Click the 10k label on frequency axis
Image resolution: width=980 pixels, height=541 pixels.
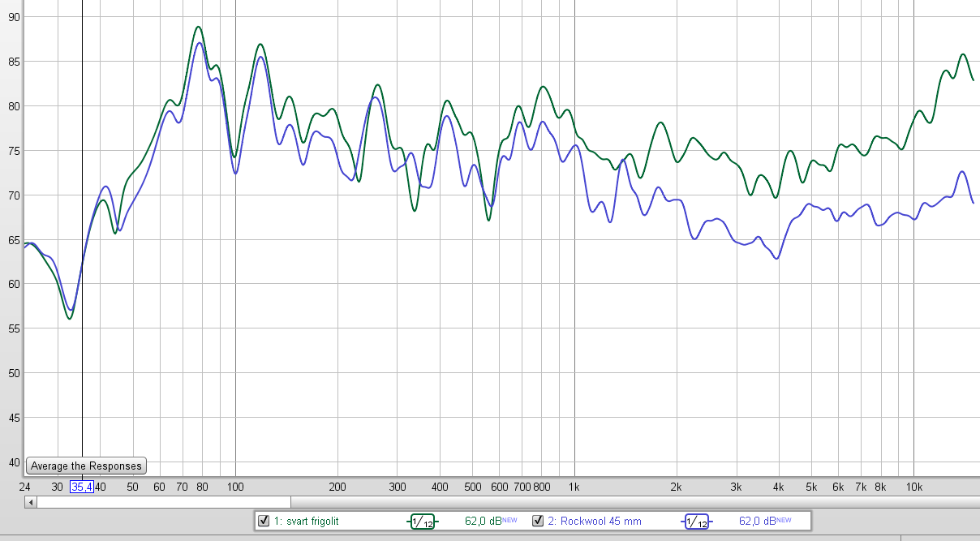tap(913, 487)
